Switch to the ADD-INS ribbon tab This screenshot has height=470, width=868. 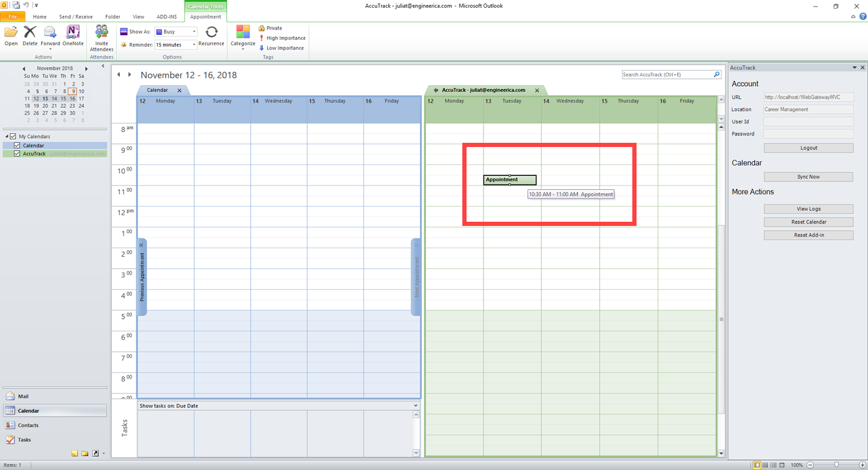(168, 17)
